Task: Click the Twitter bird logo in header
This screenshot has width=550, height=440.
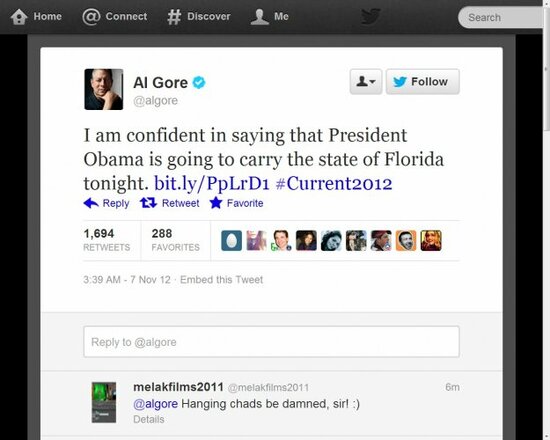Action: click(x=371, y=16)
